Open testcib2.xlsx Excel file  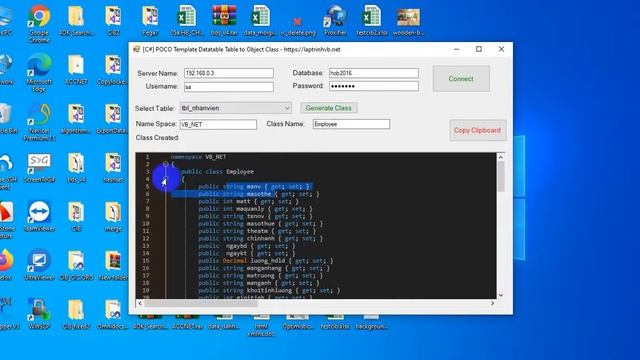tap(372, 20)
